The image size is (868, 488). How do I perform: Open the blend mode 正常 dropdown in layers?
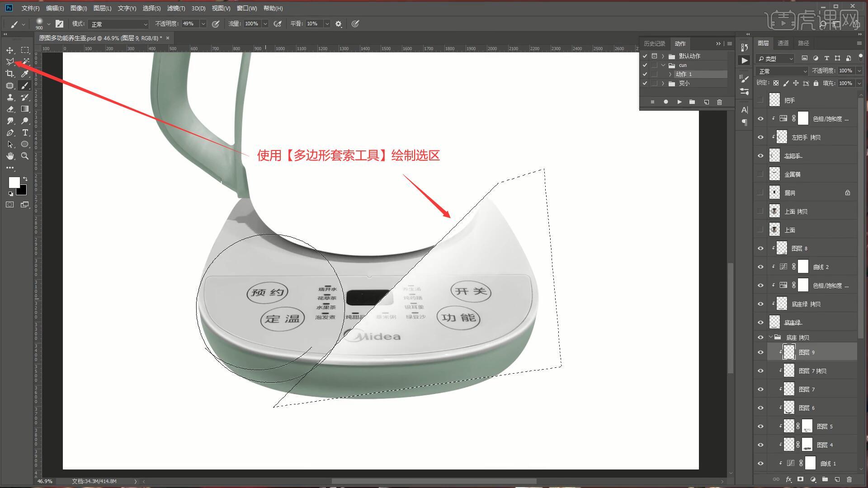point(782,71)
